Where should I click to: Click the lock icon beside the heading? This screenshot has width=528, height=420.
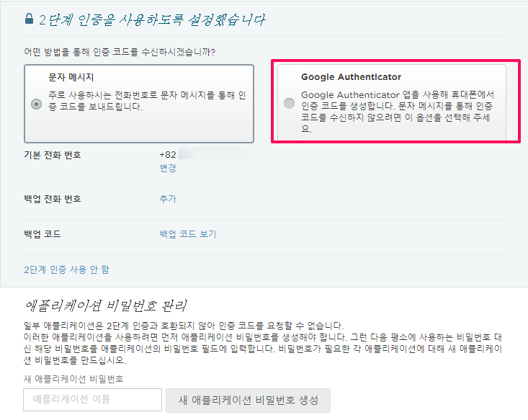click(30, 19)
